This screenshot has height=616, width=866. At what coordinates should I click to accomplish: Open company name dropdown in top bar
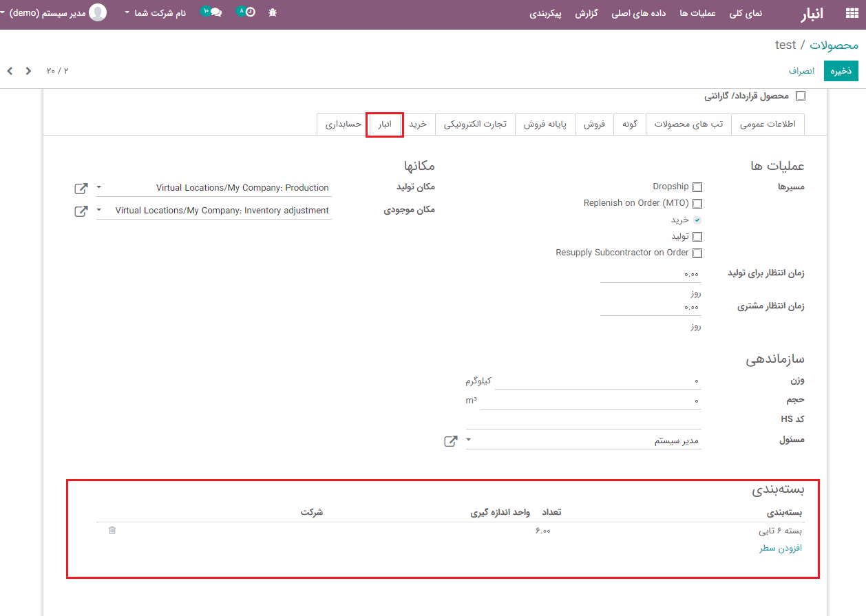click(x=156, y=13)
